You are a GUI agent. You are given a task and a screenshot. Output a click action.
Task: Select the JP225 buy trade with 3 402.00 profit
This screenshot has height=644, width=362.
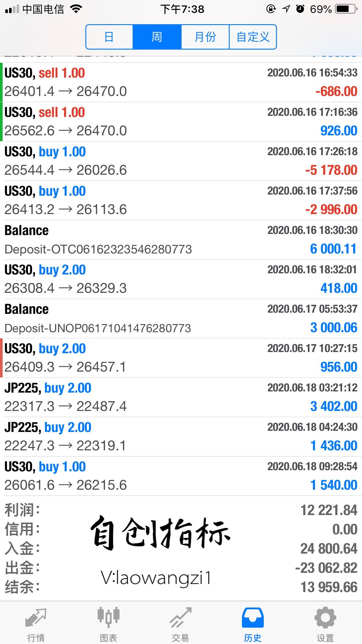coord(181,397)
